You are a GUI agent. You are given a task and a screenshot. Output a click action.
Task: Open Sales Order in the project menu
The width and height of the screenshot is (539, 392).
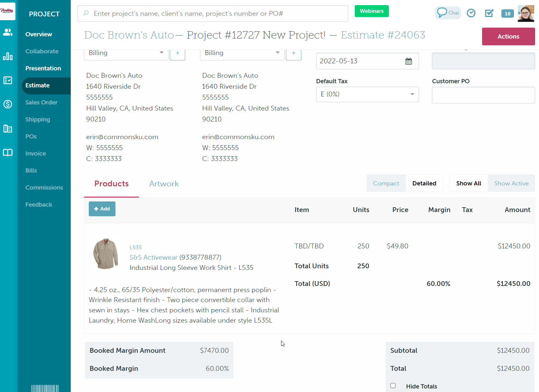(41, 102)
